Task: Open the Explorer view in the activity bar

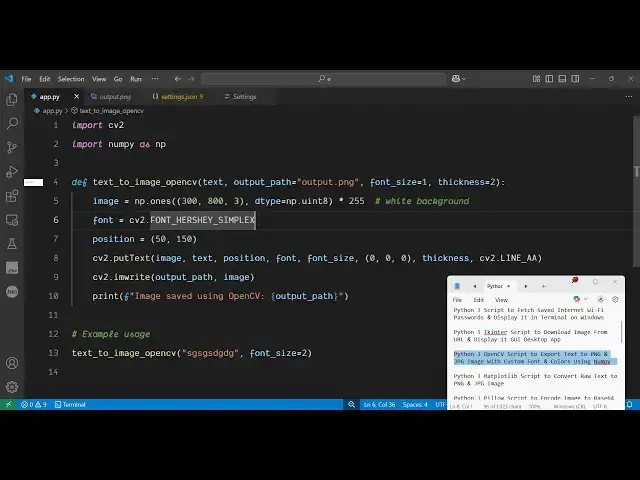Action: pos(12,100)
